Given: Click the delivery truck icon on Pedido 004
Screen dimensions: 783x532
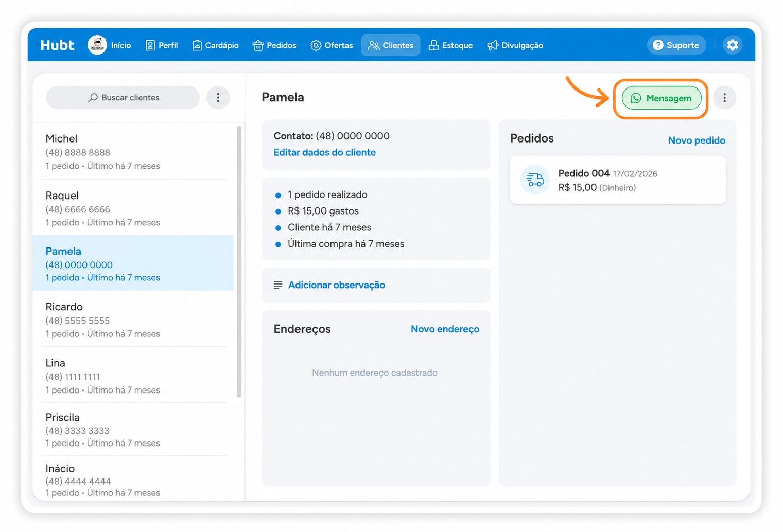Looking at the screenshot, I should (x=535, y=180).
